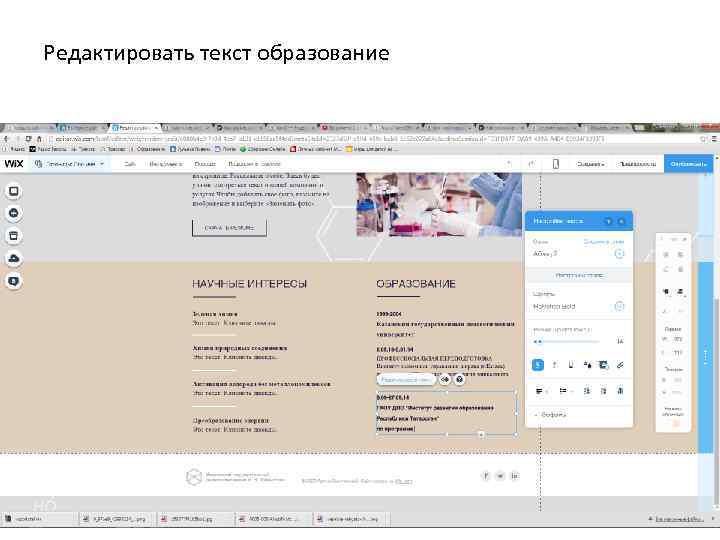720x540 pixels.
Task: Toggle Underline formatting in the text panel
Action: click(571, 365)
